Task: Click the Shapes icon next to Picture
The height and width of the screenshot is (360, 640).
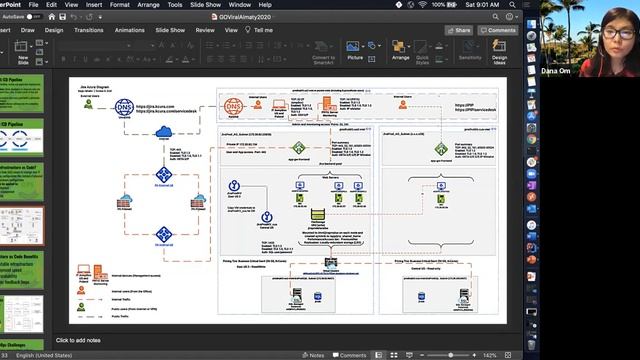Action: click(x=371, y=45)
